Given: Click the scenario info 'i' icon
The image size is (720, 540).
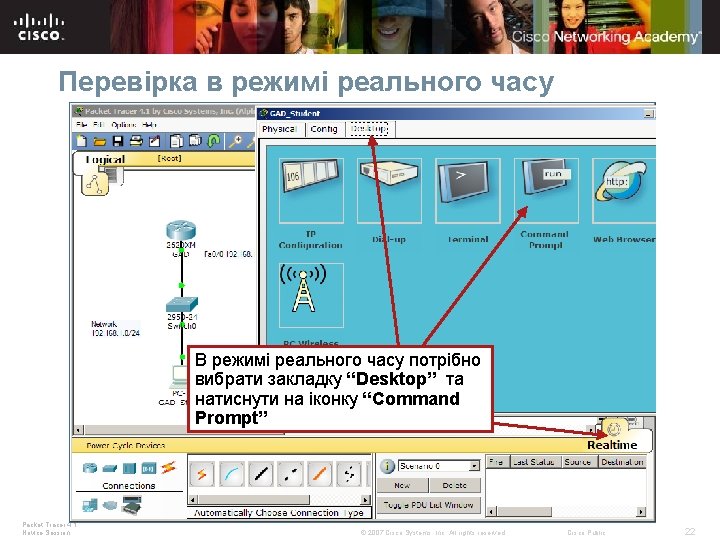Looking at the screenshot, I should point(387,466).
